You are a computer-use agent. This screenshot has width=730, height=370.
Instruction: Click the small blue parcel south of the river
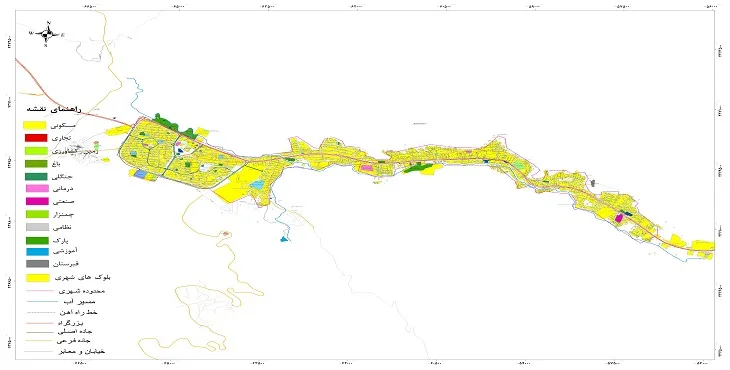click(x=284, y=239)
